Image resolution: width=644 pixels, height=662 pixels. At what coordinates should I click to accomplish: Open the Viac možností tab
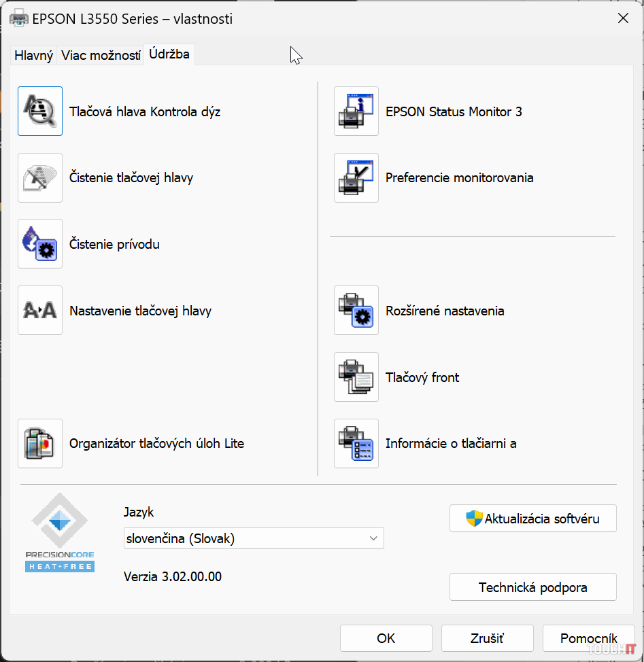pyautogui.click(x=100, y=55)
